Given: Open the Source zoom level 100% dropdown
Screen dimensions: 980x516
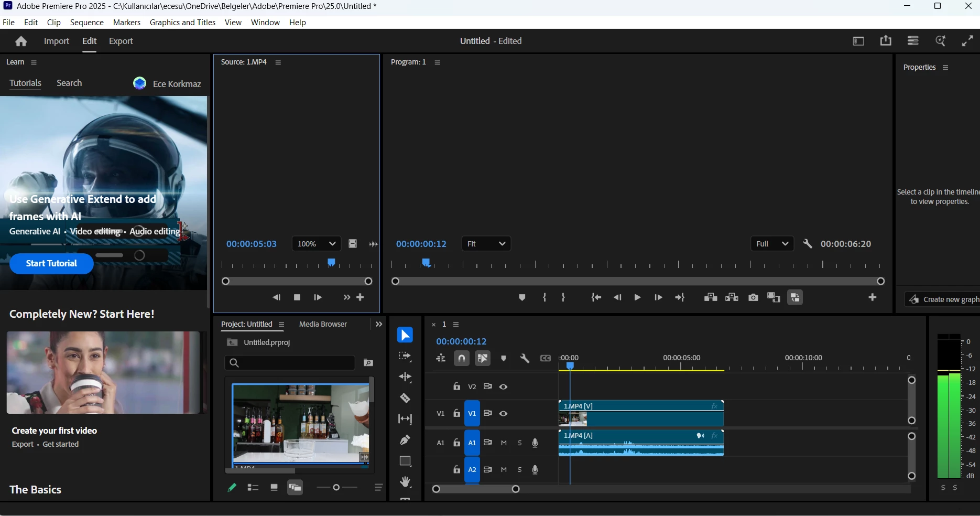Looking at the screenshot, I should click(x=316, y=244).
